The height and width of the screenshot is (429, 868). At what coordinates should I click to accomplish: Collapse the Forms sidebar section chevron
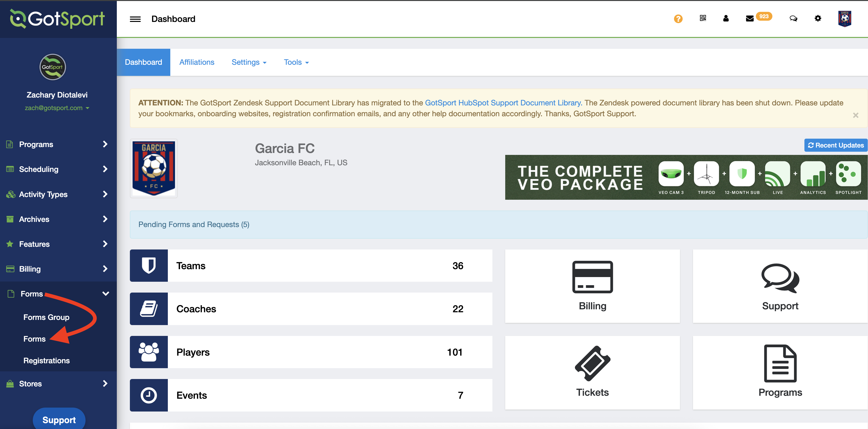(105, 294)
